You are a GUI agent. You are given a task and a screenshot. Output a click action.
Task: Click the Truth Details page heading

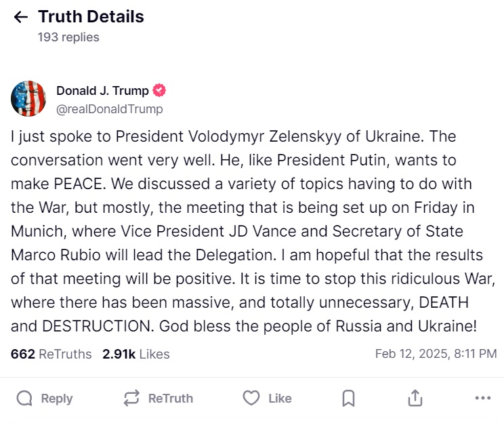point(91,17)
